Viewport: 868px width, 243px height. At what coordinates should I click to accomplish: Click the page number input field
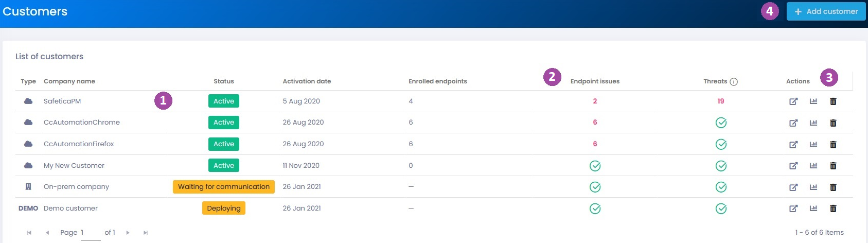click(x=91, y=233)
